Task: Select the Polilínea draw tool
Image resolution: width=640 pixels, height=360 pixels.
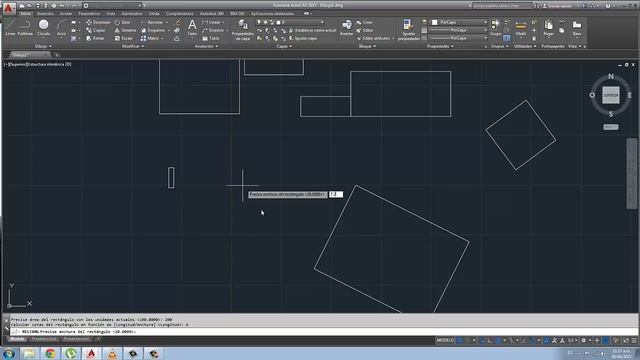Action: point(25,27)
